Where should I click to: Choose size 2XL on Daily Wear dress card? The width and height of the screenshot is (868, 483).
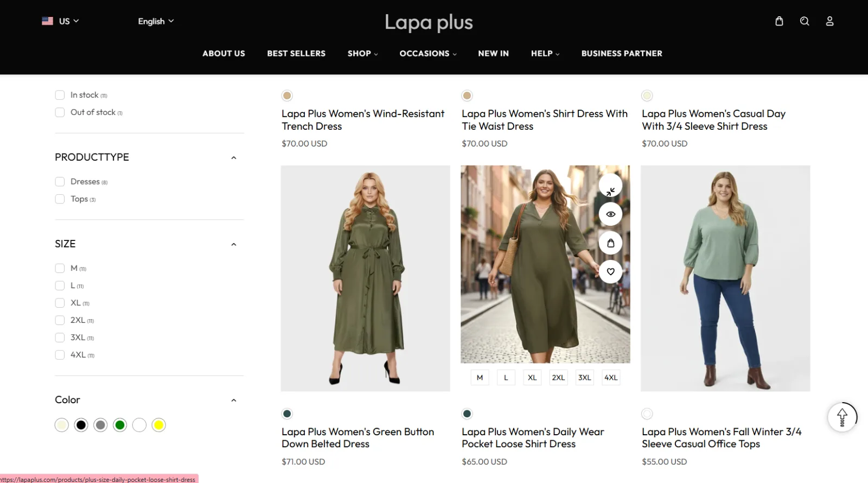point(558,378)
